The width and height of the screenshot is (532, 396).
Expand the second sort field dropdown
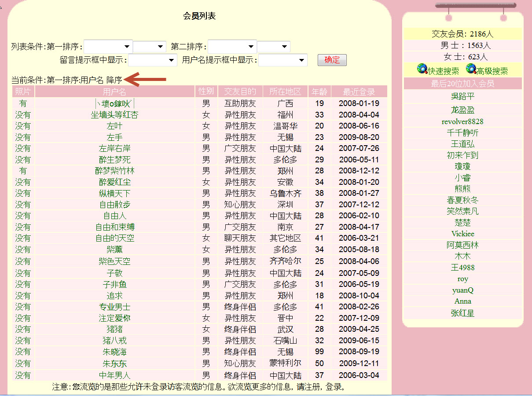pos(232,47)
